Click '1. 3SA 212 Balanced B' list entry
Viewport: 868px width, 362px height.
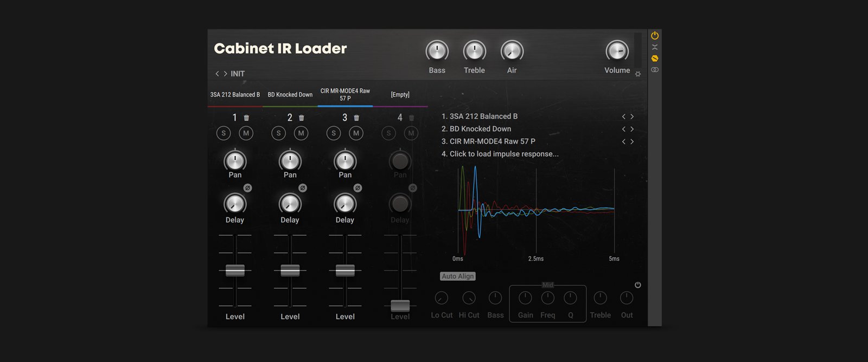pos(480,117)
